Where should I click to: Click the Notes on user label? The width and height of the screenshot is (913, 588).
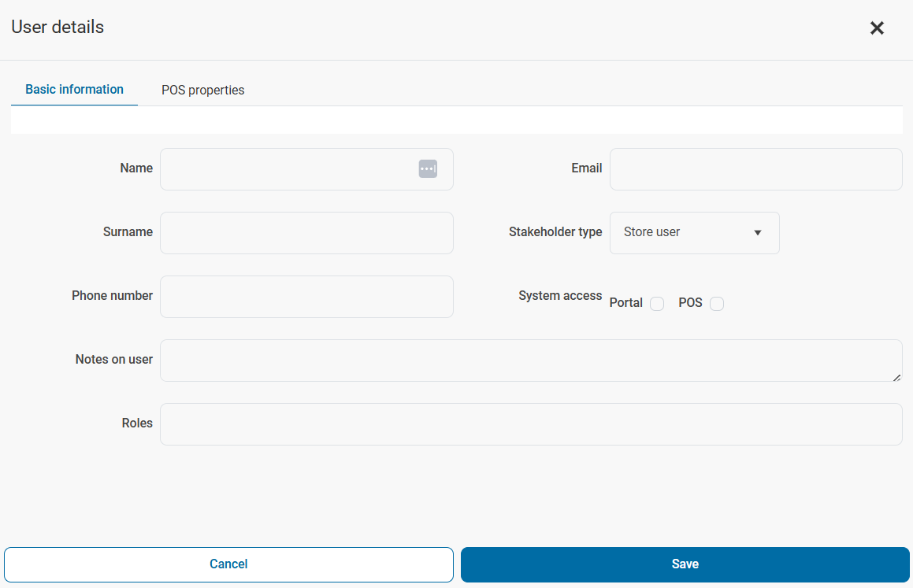114,360
